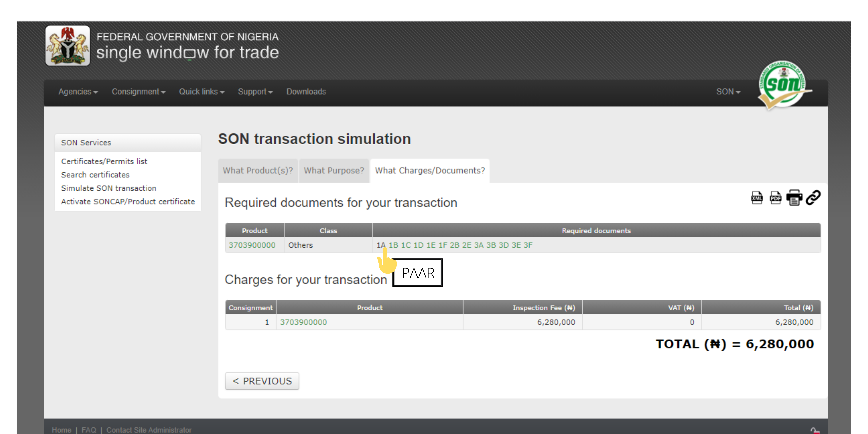868x434 pixels.
Task: Click the Inspection Fee 6,280,000 cell
Action: (x=523, y=322)
